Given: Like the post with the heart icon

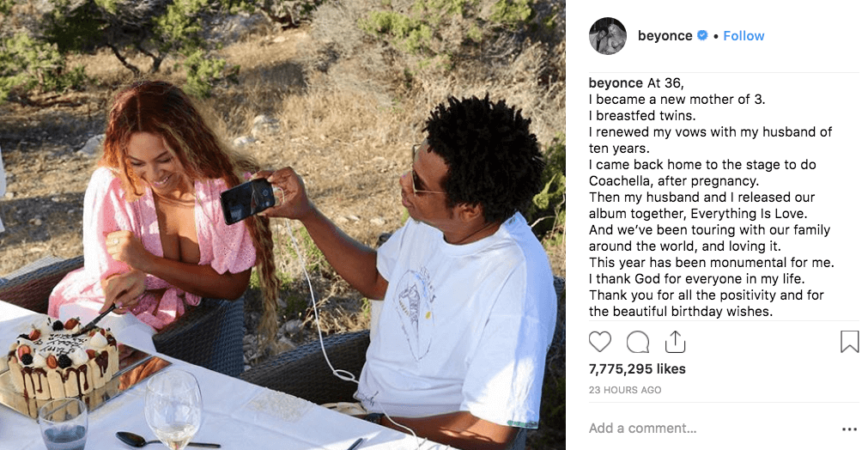Looking at the screenshot, I should [599, 342].
